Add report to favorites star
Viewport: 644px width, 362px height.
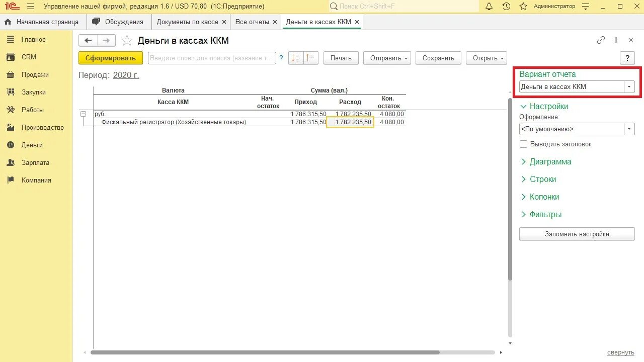click(127, 41)
